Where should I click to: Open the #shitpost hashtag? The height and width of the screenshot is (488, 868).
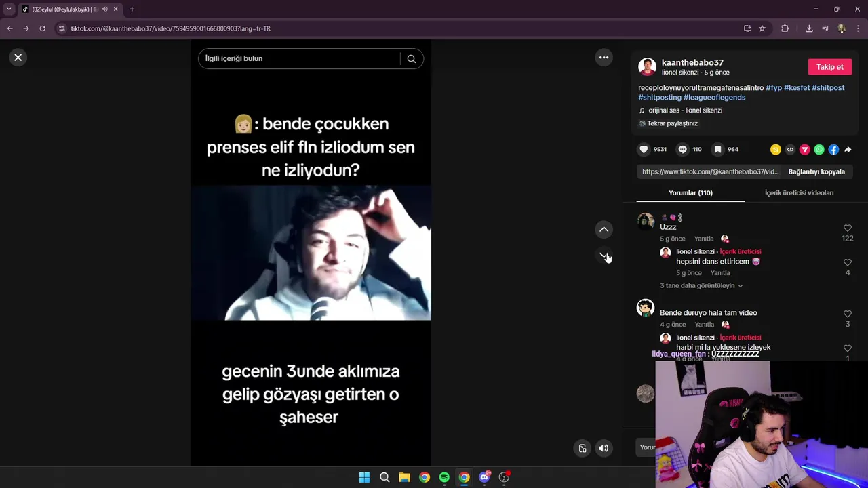click(x=828, y=88)
